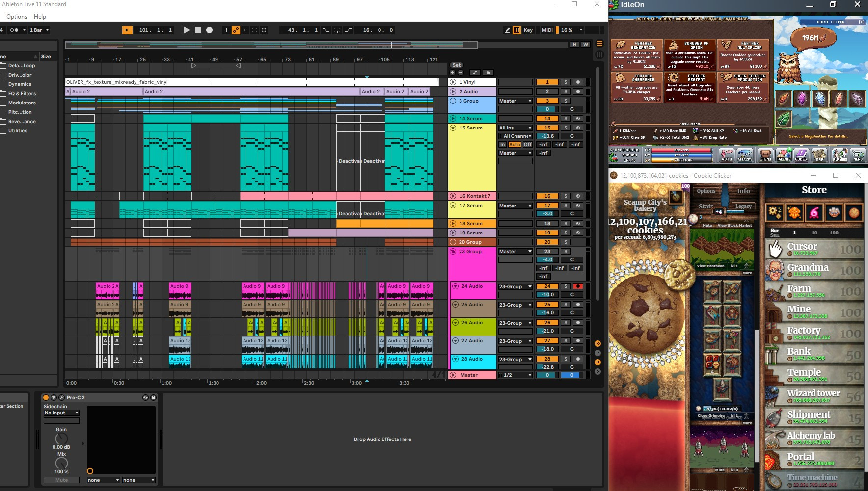Open IdleOn Players icon
The width and height of the screenshot is (868, 491).
point(840,155)
